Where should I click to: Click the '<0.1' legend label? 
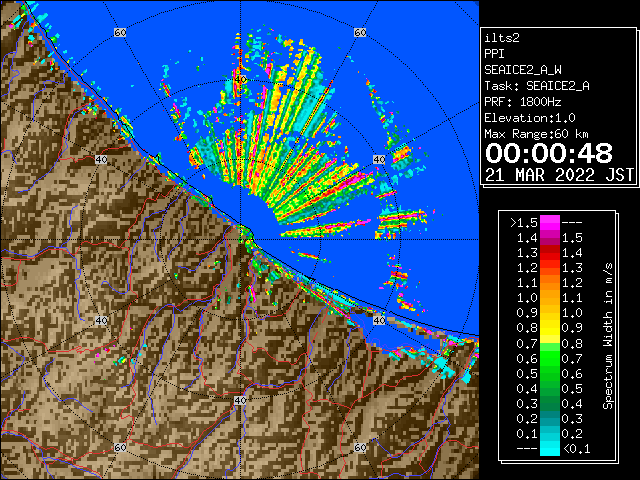click(577, 449)
